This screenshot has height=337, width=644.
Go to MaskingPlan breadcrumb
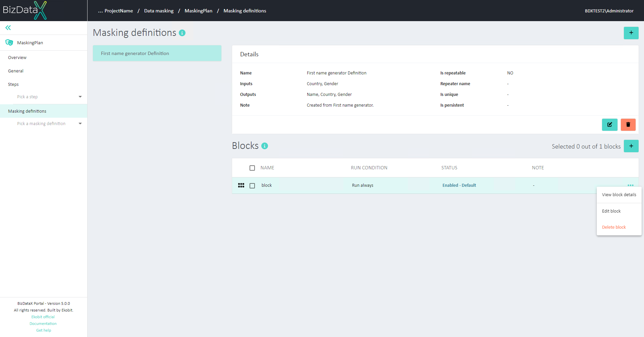pos(198,11)
